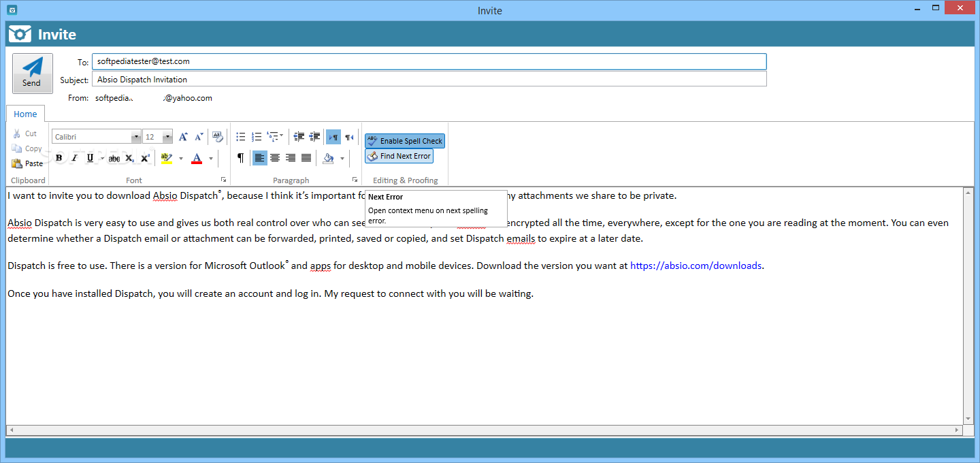Toggle right-to-left text direction

coord(349,137)
